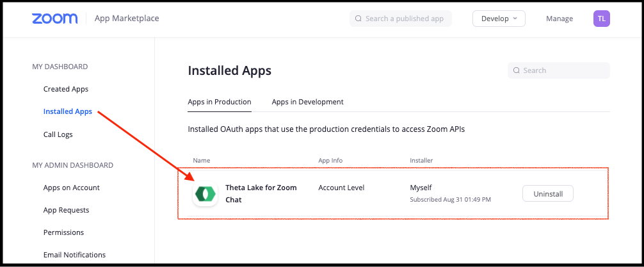The height and width of the screenshot is (267, 644).
Task: Click the 'Account Level' app info text
Action: coord(341,188)
